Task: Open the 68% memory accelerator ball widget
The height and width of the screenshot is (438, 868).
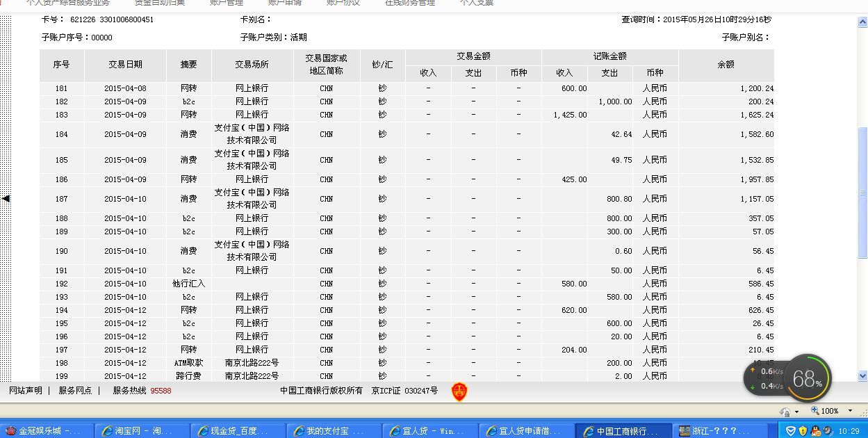Action: (808, 378)
